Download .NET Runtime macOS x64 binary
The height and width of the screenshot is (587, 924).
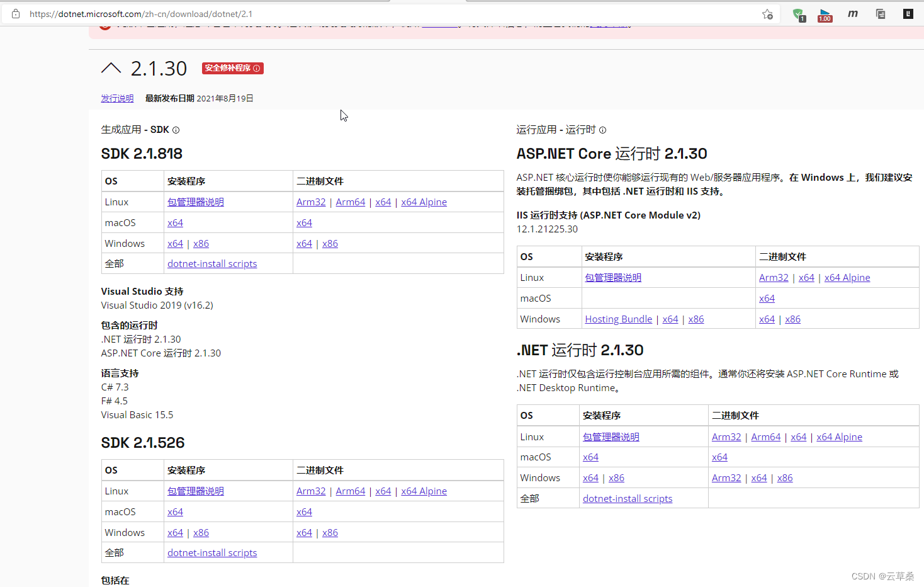(719, 457)
